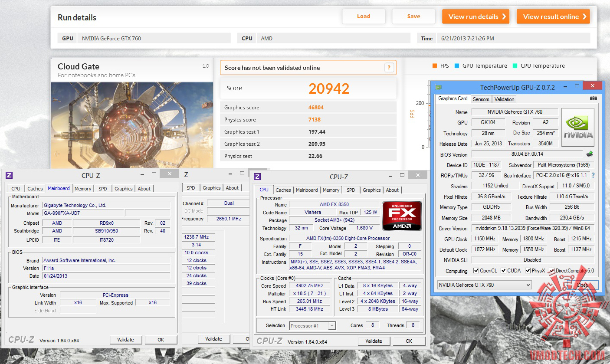This screenshot has width=610, height=364.
Task: Click the blue GPU Temperature legend swatch
Action: (457, 66)
